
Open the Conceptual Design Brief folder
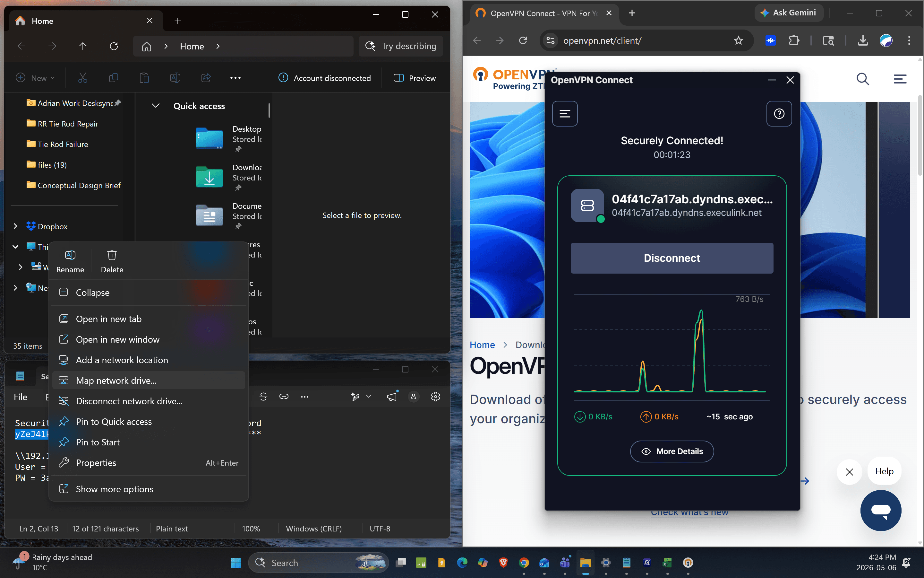[79, 185]
